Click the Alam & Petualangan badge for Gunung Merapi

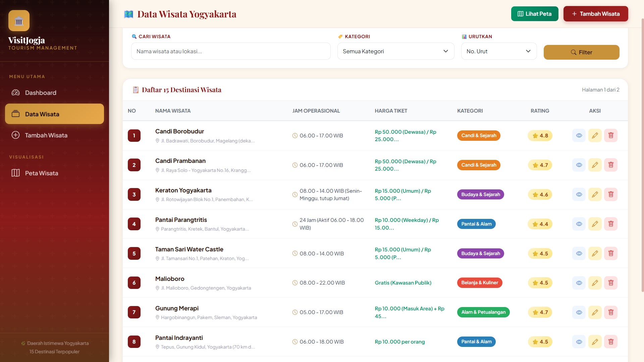coord(483,312)
